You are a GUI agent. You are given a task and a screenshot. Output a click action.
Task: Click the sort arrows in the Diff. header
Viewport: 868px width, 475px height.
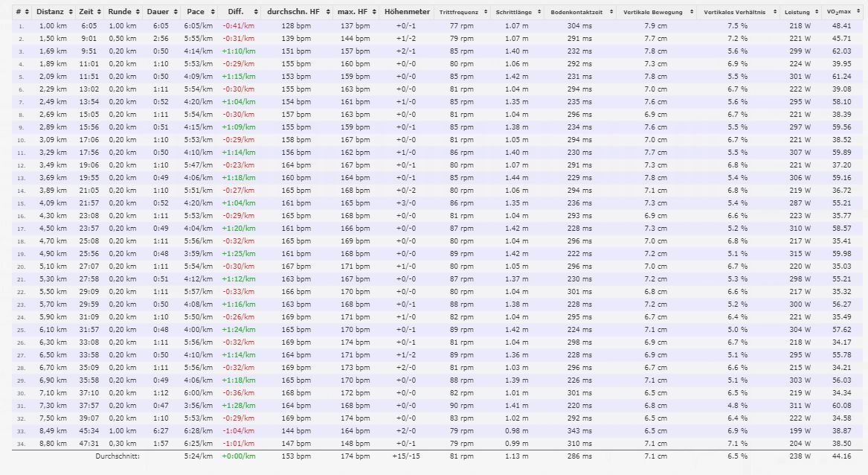tap(254, 13)
